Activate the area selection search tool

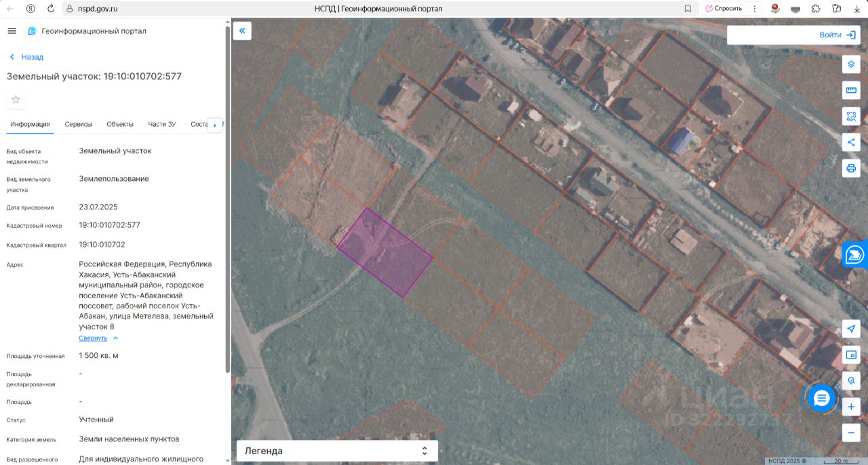pyautogui.click(x=852, y=116)
